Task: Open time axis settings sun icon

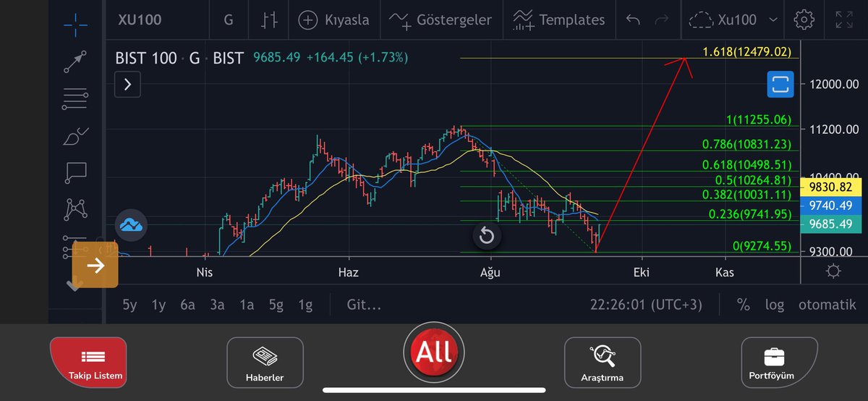Action: pyautogui.click(x=833, y=271)
